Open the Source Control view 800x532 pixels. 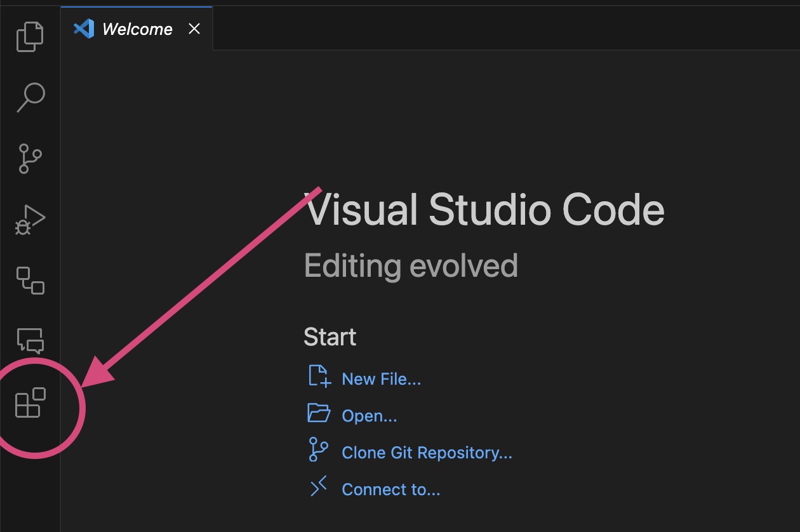[29, 157]
